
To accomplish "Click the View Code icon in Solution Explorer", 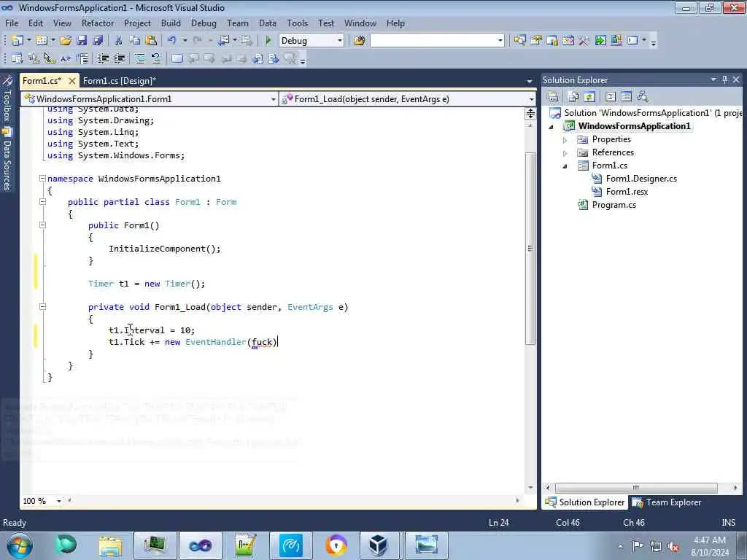I will tap(611, 97).
